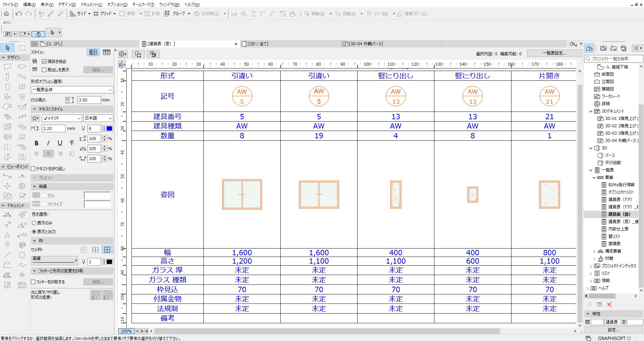Enable ストライプ background checkbox
Image resolution: width=644 pixels, height=341 pixels.
click(x=44, y=204)
